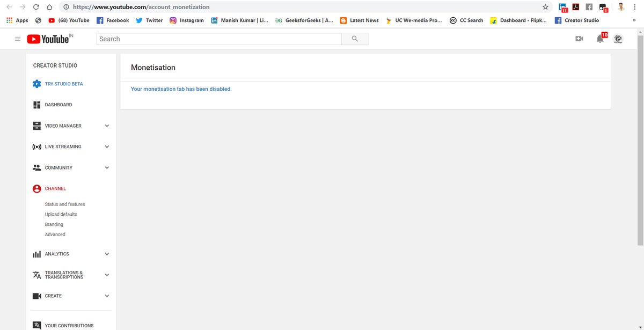Click the Create camera icon
The image size is (644, 330).
click(36, 296)
